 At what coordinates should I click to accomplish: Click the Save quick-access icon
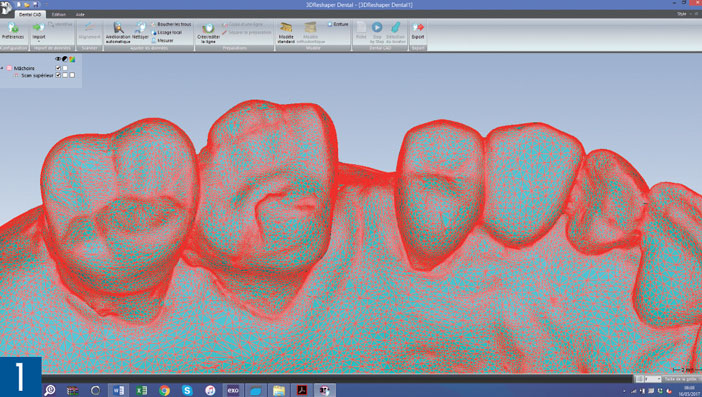tap(35, 4)
